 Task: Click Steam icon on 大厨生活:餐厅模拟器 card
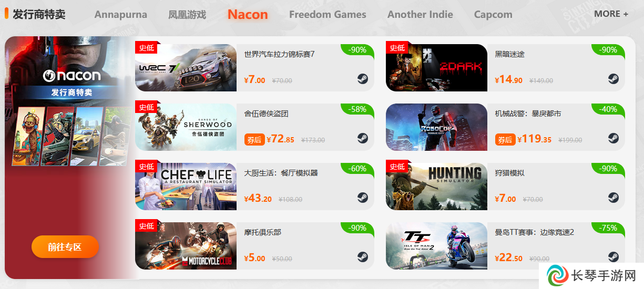click(x=363, y=198)
